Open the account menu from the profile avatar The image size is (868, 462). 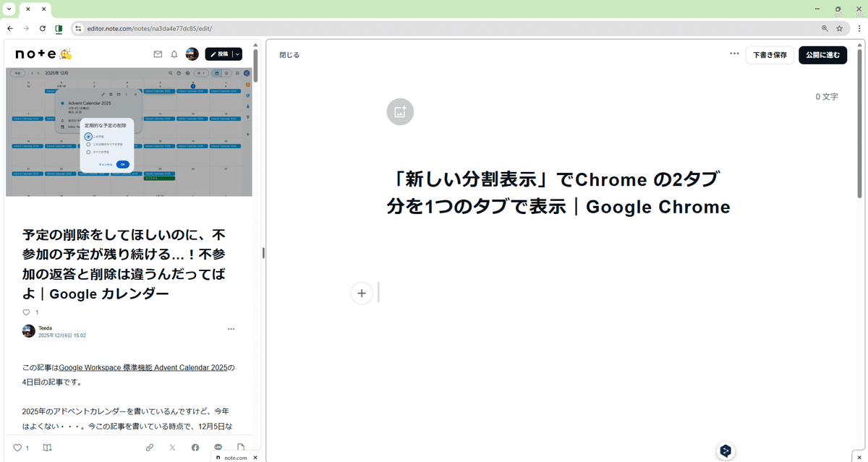click(192, 54)
